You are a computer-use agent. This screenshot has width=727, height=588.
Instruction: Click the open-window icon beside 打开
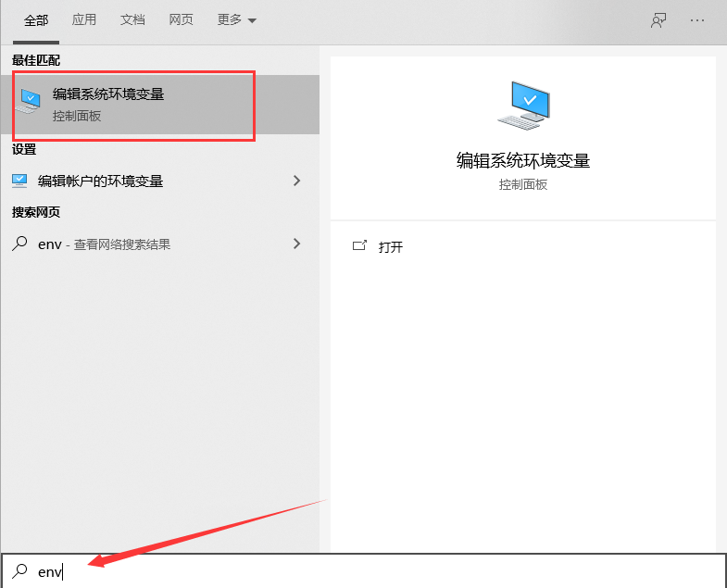pos(359,245)
